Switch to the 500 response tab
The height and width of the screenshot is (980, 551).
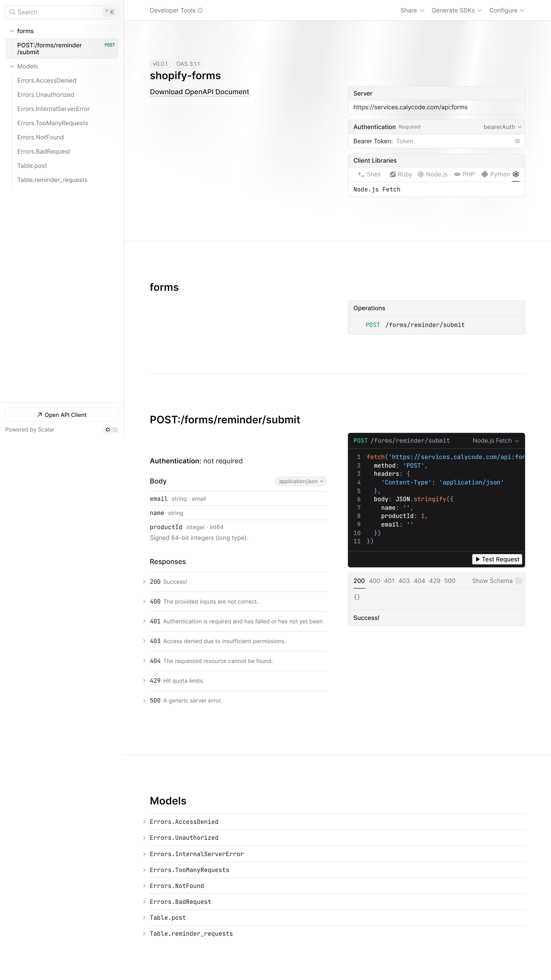pos(450,581)
